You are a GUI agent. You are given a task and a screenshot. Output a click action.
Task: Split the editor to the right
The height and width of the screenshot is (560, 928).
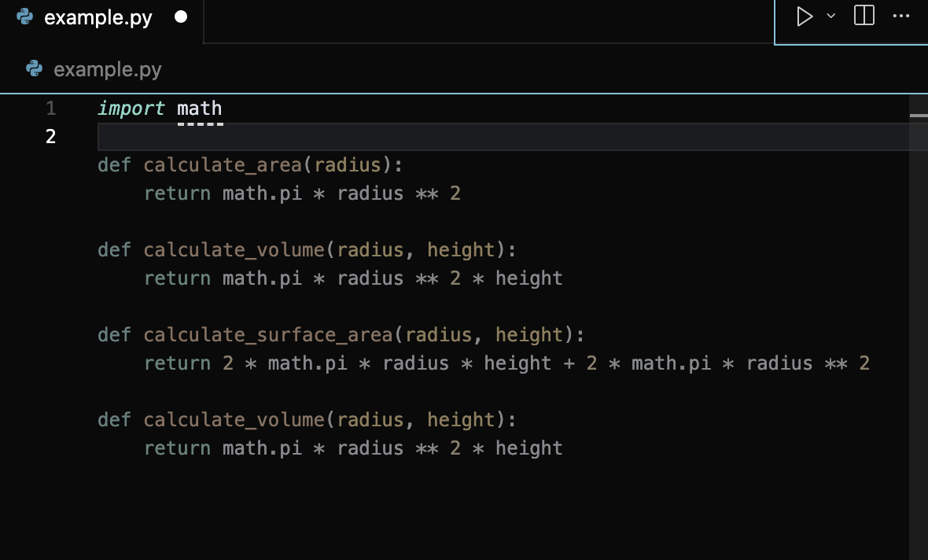pos(864,16)
